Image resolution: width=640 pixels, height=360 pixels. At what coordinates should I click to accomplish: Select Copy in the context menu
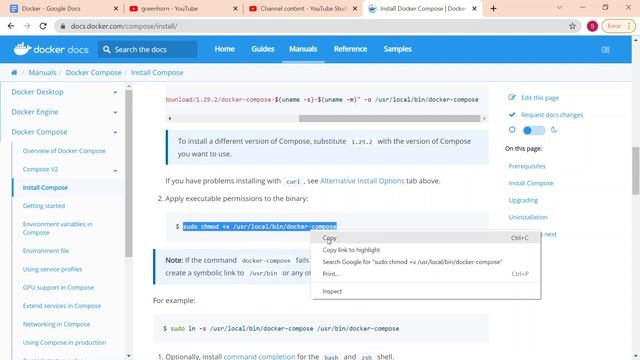pyautogui.click(x=426, y=238)
